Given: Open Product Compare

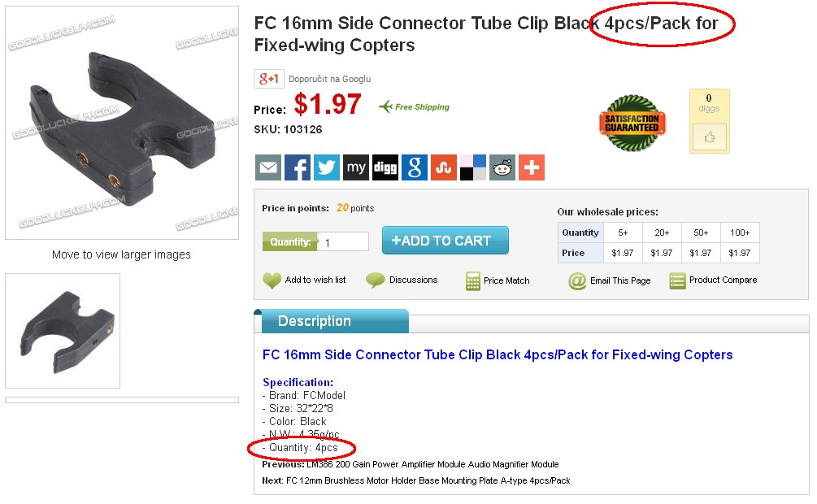Looking at the screenshot, I should [723, 280].
